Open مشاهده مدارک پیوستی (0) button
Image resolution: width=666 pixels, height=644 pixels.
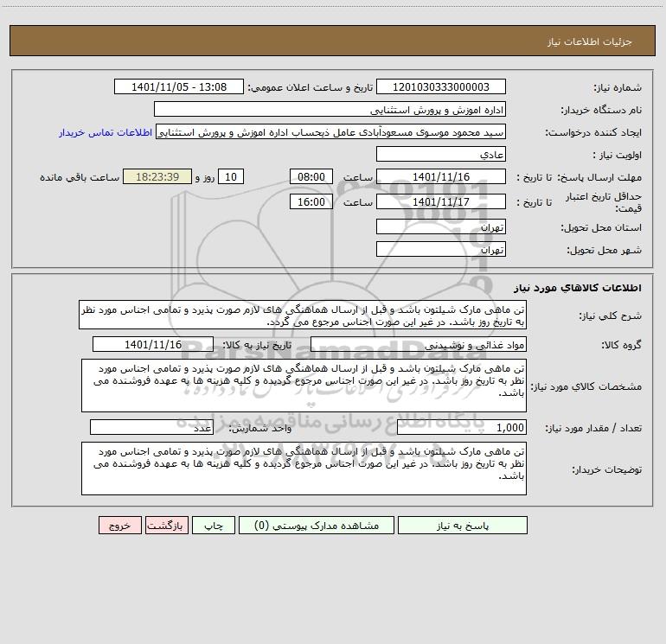(317, 525)
